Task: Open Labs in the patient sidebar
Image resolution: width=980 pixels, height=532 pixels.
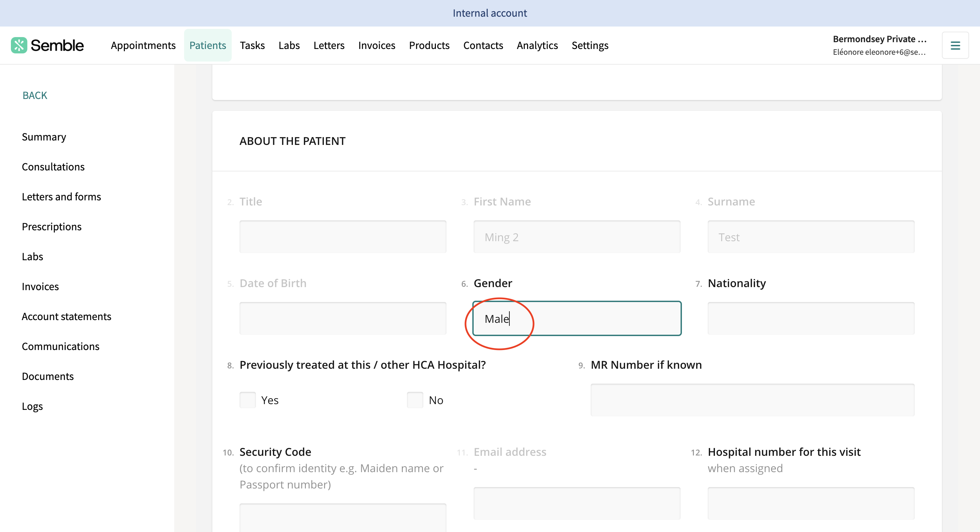Action: (32, 257)
